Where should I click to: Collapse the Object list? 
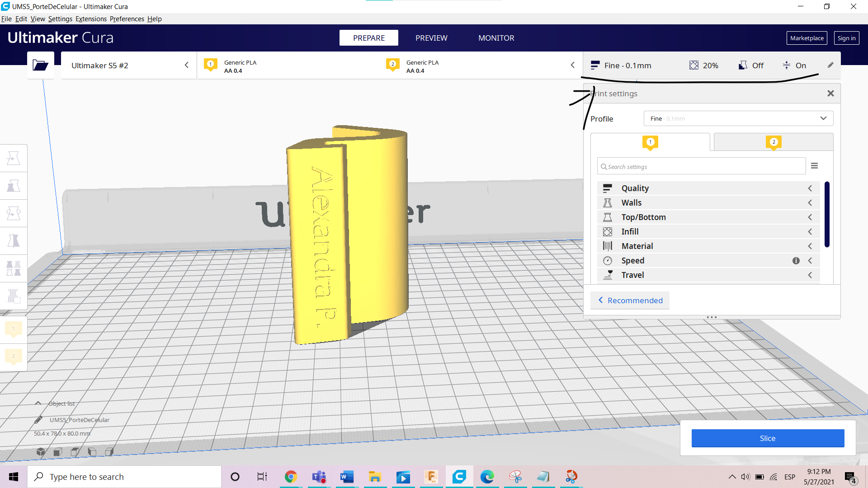coord(38,404)
